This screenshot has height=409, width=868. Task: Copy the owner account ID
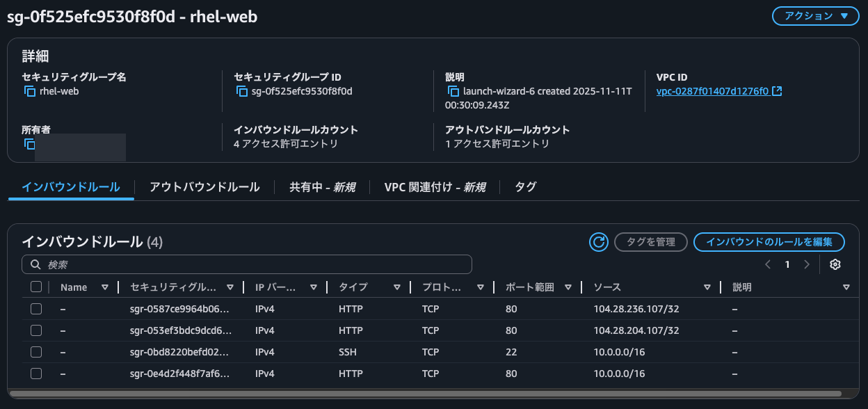pyautogui.click(x=30, y=144)
